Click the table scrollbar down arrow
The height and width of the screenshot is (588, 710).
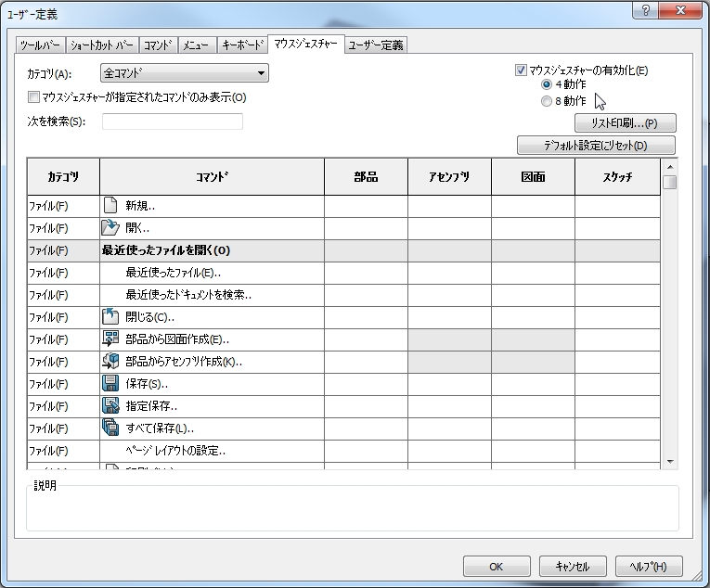pyautogui.click(x=670, y=462)
